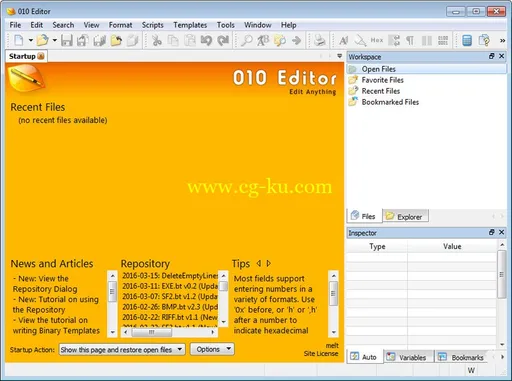Click the Print toolbar icon
This screenshot has width=512, height=381.
pos(320,40)
